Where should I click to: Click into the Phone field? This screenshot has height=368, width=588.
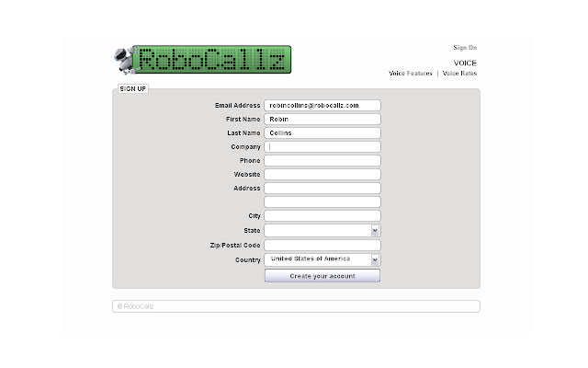pyautogui.click(x=322, y=161)
